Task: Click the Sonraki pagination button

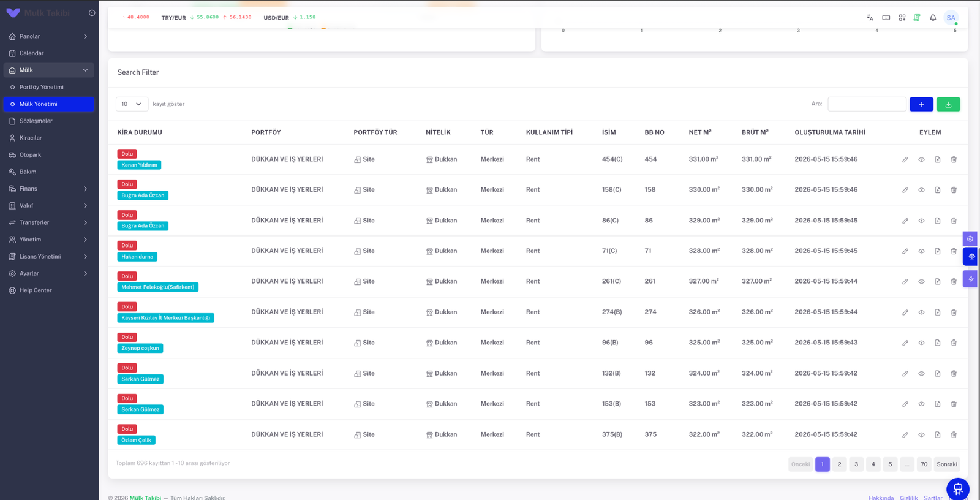Action: coord(947,464)
